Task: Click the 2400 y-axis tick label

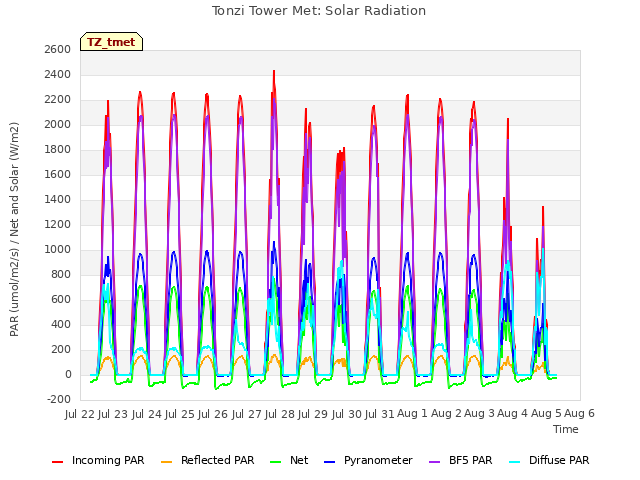Action: pyautogui.click(x=58, y=74)
